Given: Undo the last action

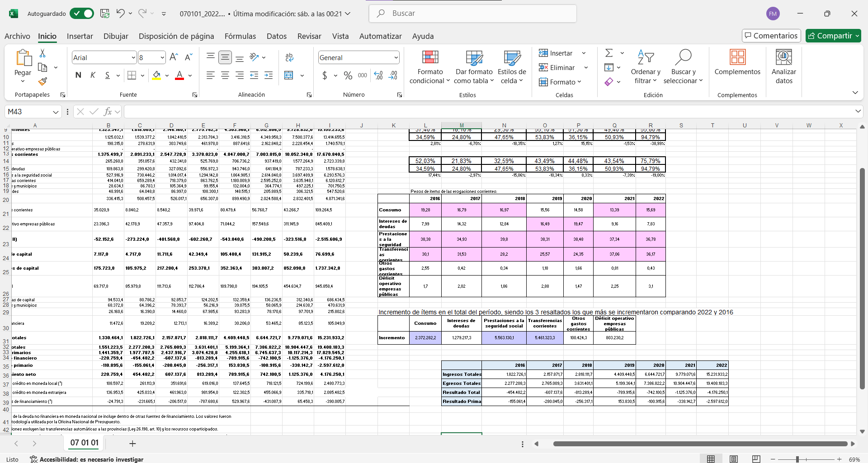Looking at the screenshot, I should pyautogui.click(x=120, y=14).
